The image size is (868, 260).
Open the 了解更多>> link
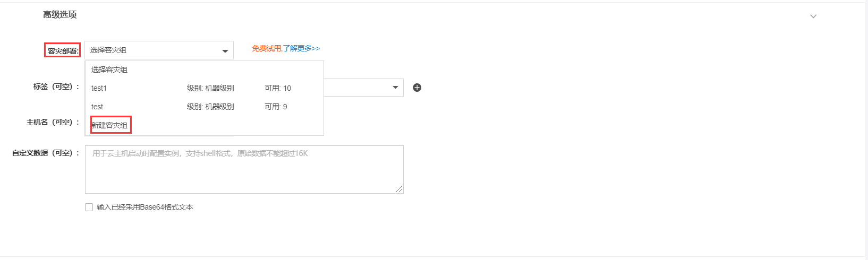click(301, 48)
